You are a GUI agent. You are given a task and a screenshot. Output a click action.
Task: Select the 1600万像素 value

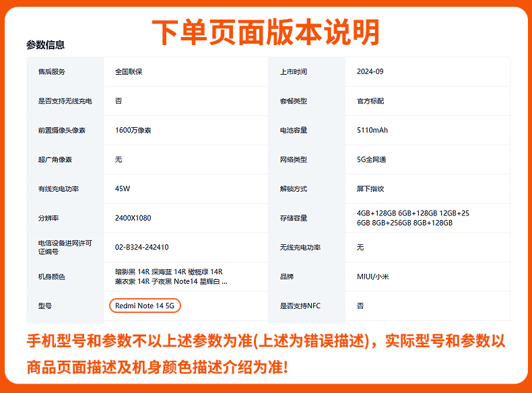(x=133, y=130)
